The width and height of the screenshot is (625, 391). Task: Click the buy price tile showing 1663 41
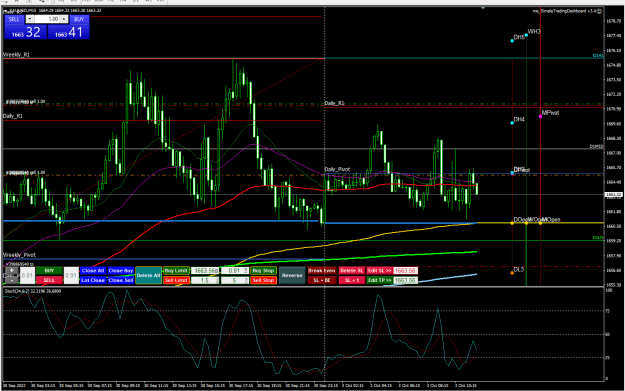click(x=69, y=32)
